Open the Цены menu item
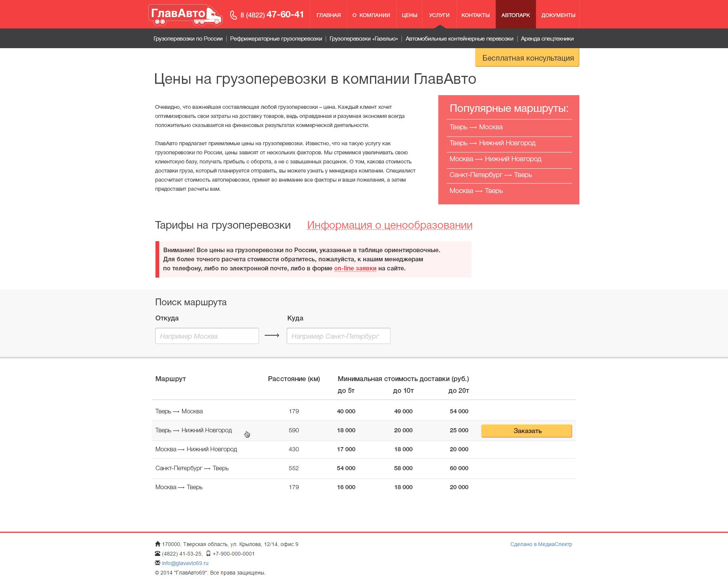Screen dimensions: 728x584 (x=409, y=15)
